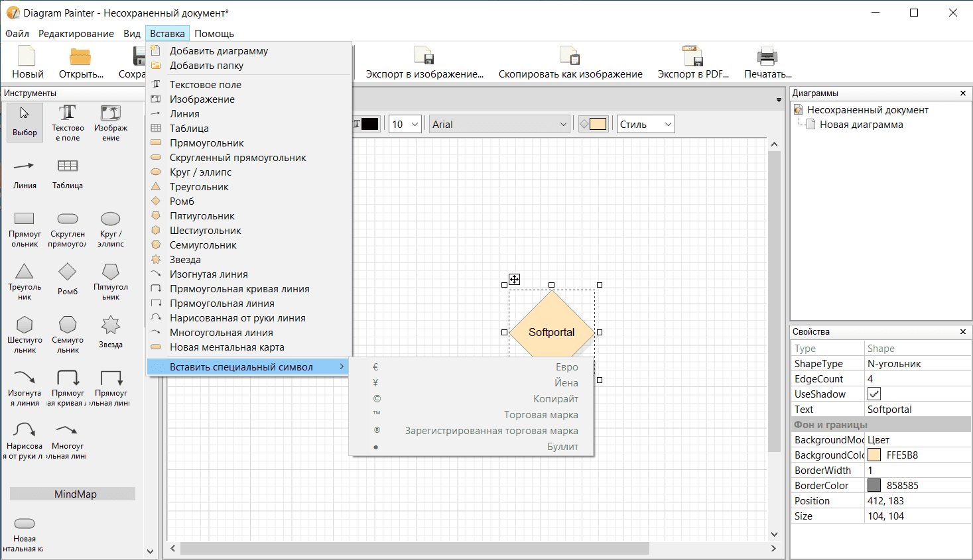973x560 pixels.
Task: Click the black text color swatch
Action: click(x=369, y=124)
